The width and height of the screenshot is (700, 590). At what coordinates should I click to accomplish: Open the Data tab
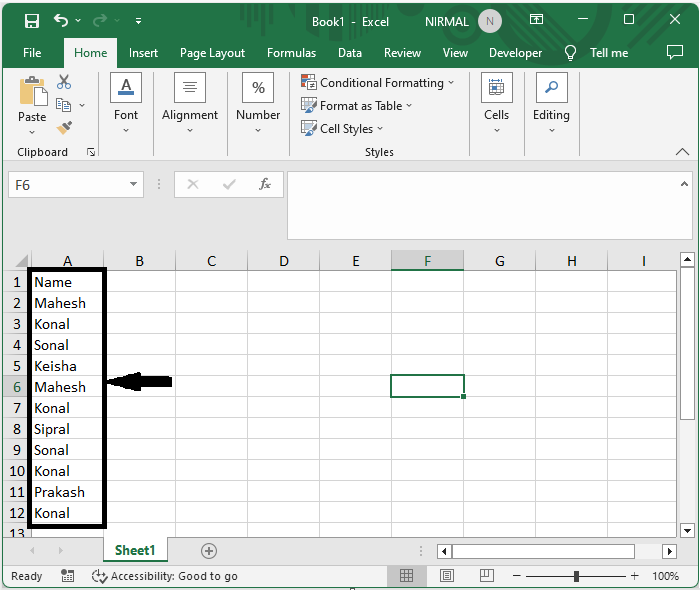pos(350,53)
